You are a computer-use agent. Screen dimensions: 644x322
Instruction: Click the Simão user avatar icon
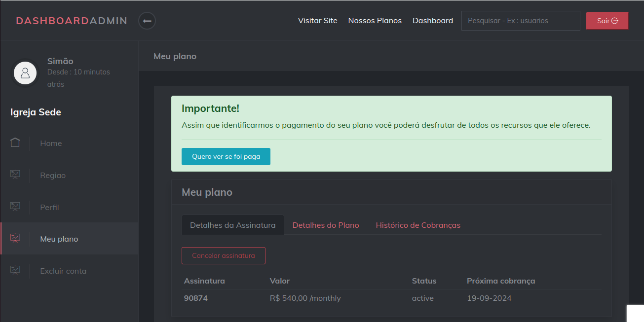click(25, 73)
